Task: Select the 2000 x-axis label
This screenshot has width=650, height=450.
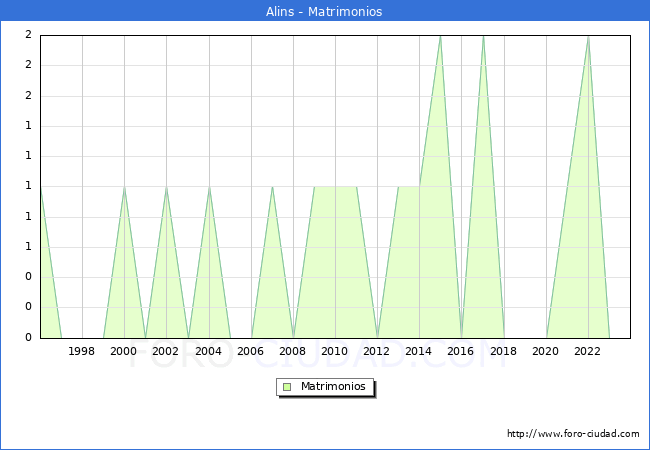Action: click(124, 351)
